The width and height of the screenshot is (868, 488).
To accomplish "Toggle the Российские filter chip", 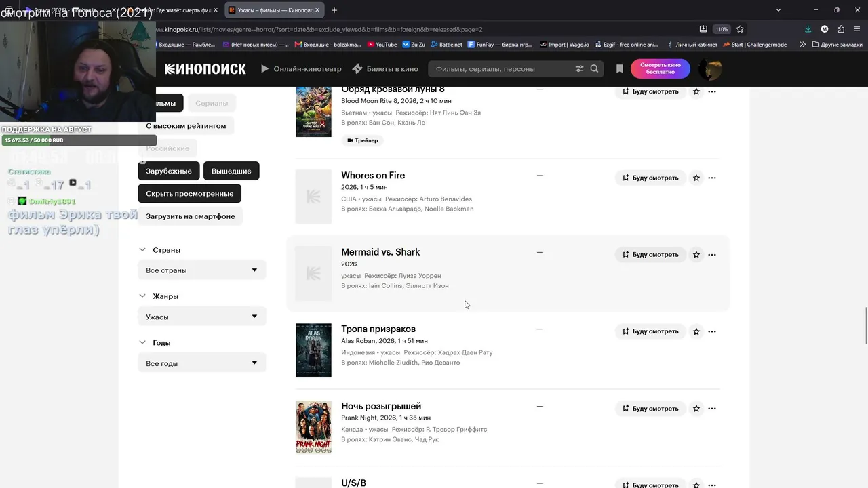I will 167,148.
